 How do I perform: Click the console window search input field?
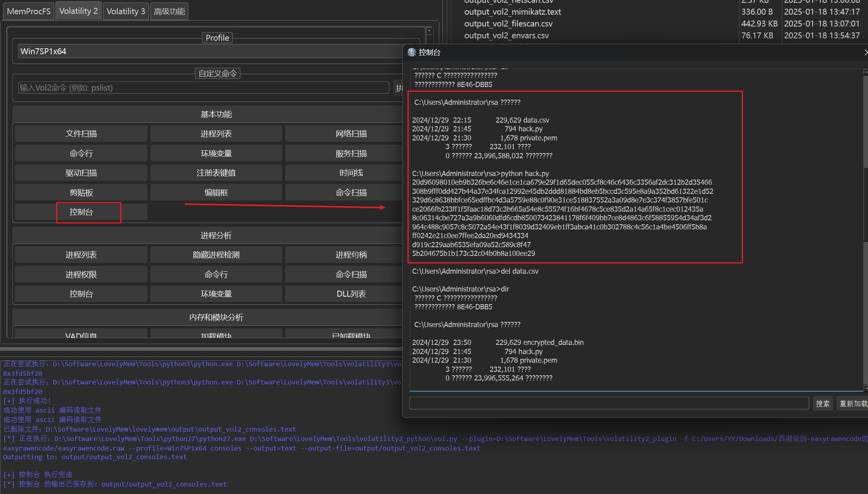click(x=609, y=403)
